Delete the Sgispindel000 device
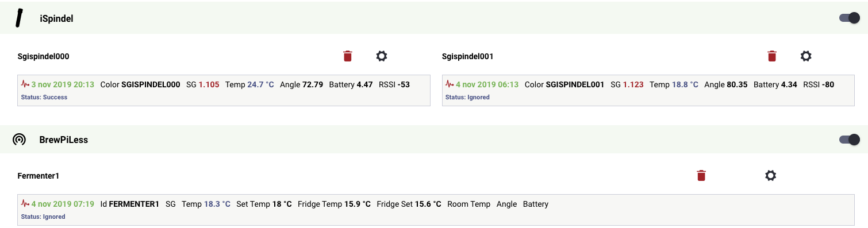The image size is (868, 228). click(x=348, y=56)
